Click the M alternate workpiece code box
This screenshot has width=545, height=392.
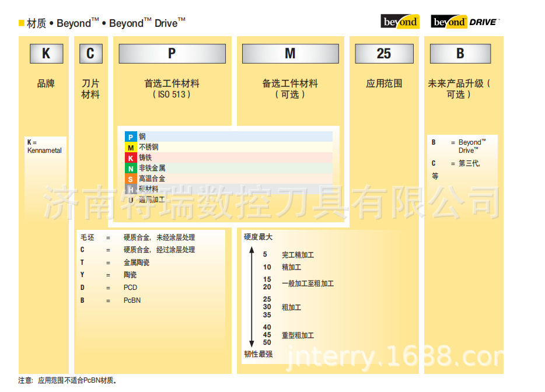tap(290, 54)
